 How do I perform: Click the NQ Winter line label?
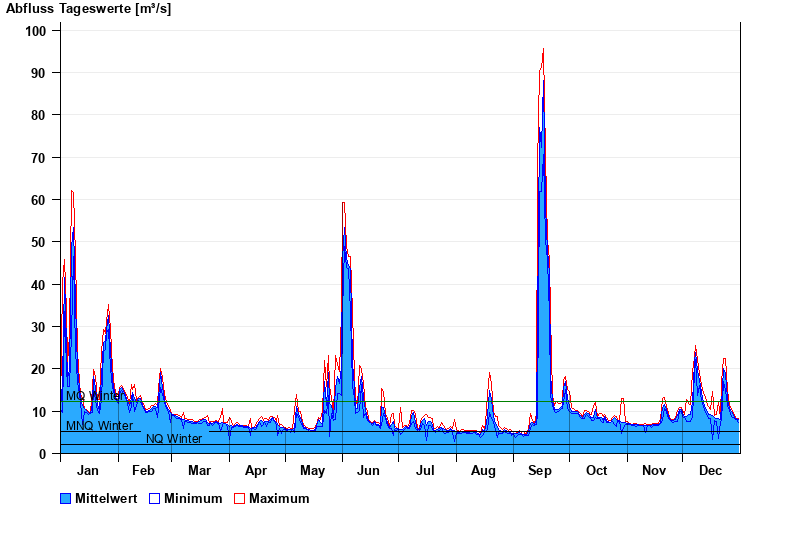174,439
